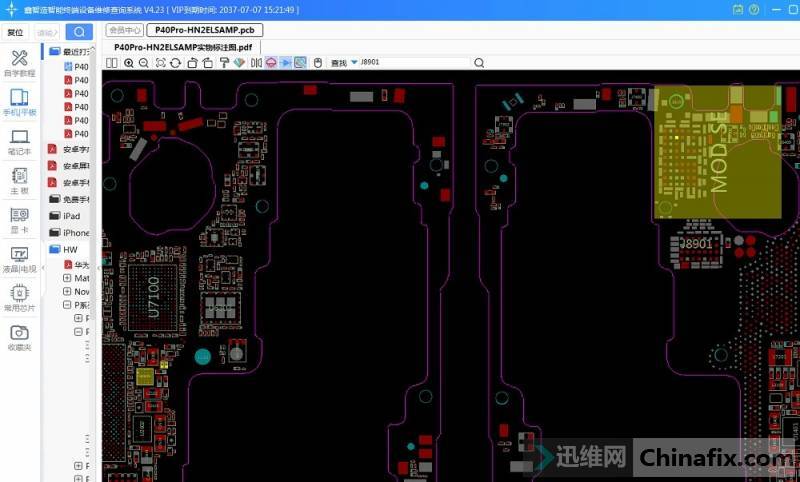Click the rotate/refresh view toolbar icon
The image size is (800, 482).
(176, 63)
